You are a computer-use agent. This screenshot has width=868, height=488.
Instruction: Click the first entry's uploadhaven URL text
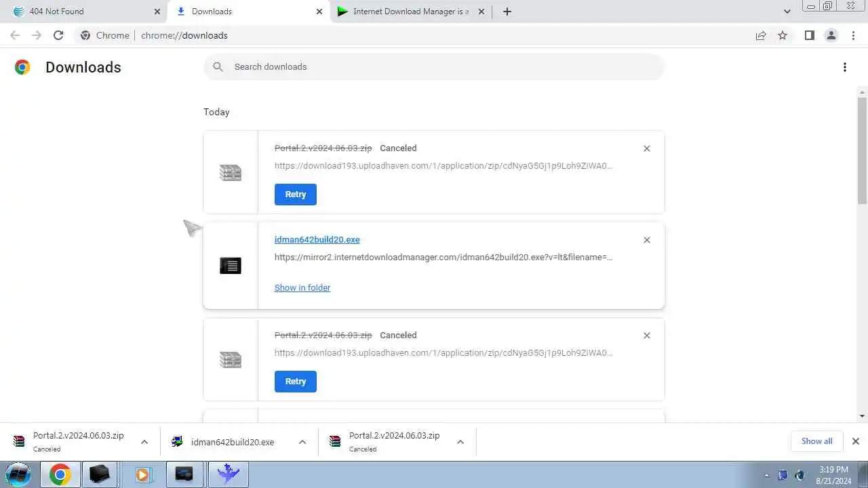[x=443, y=166]
